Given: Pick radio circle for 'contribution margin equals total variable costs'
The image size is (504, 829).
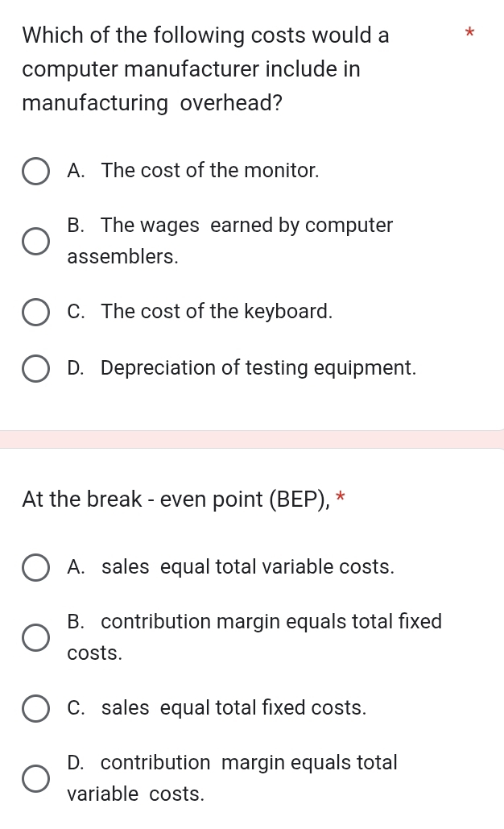Looking at the screenshot, I should pos(35,778).
